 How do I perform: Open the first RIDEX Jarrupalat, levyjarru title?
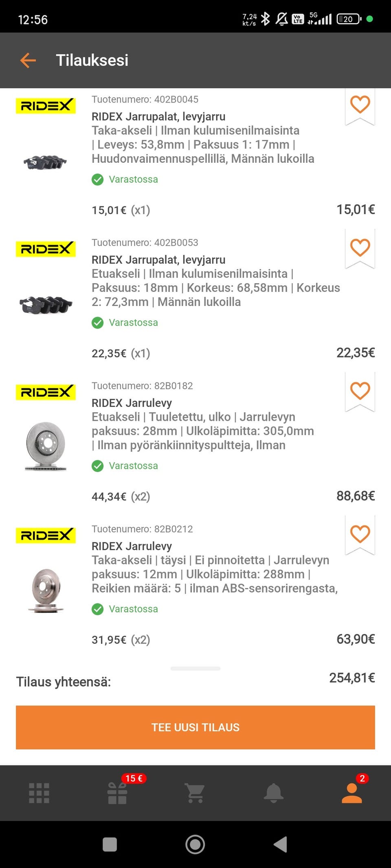pos(158,117)
